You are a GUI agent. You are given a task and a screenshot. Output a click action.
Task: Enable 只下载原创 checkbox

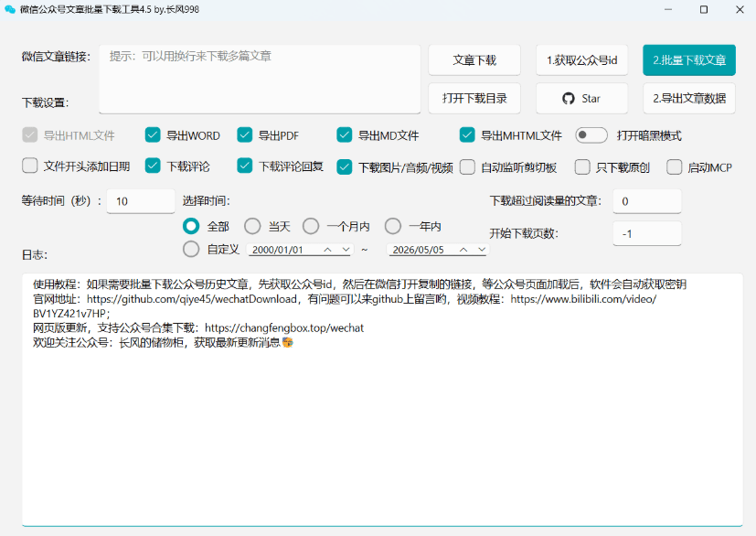(x=582, y=167)
